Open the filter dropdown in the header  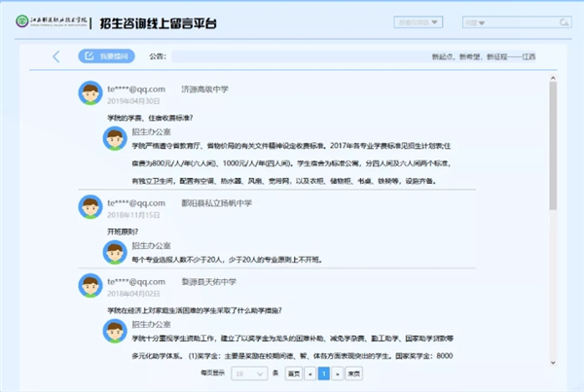coord(419,22)
